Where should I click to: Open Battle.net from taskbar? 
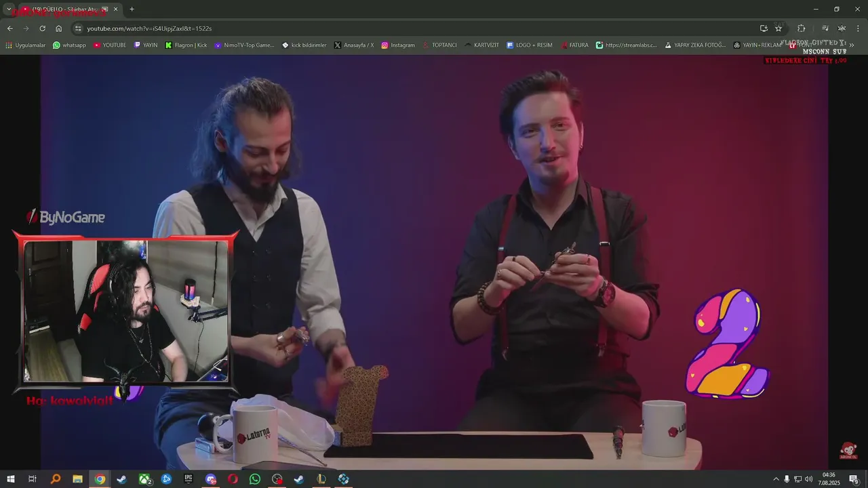(x=166, y=479)
